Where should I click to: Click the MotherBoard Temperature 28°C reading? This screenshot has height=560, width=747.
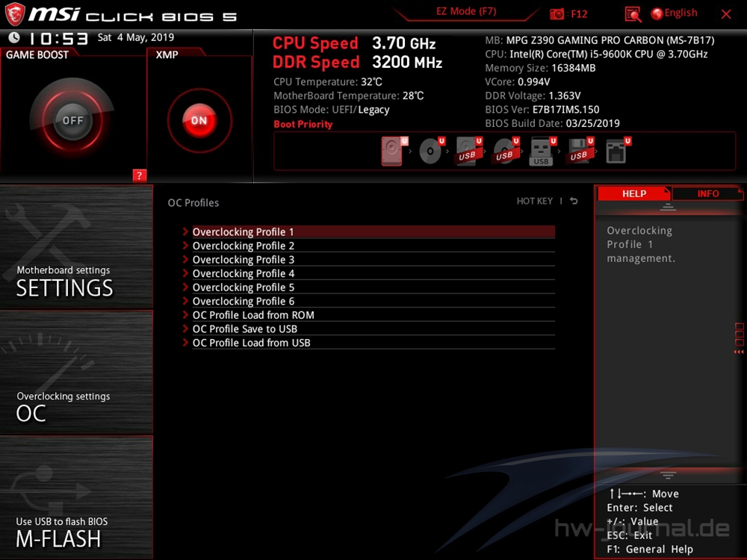(348, 96)
